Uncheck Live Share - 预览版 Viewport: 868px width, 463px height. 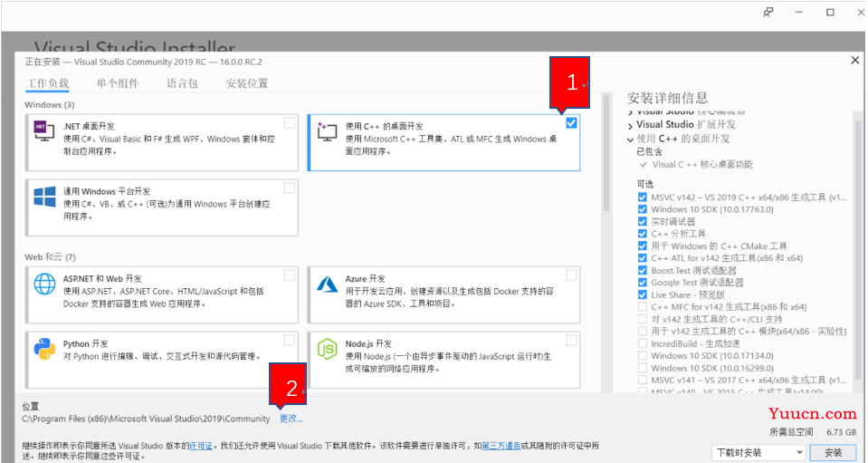642,294
